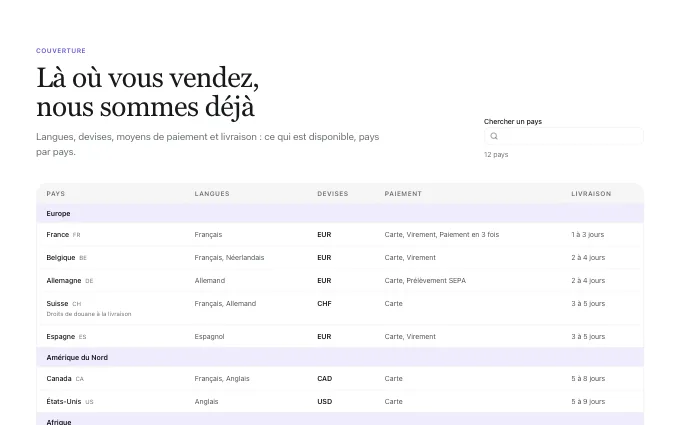
Task: Click the 'Chercher un pays' label
Action: click(x=513, y=121)
